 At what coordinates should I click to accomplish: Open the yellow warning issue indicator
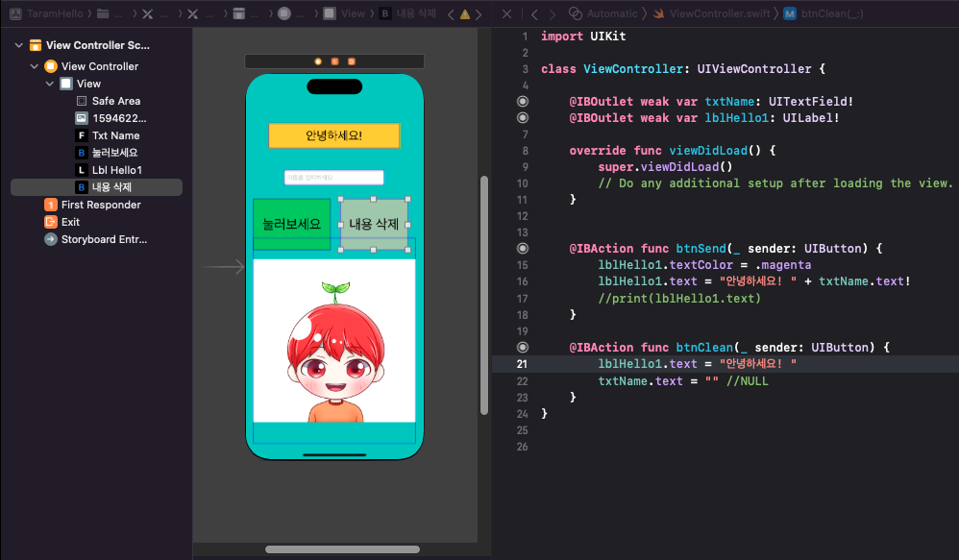465,14
